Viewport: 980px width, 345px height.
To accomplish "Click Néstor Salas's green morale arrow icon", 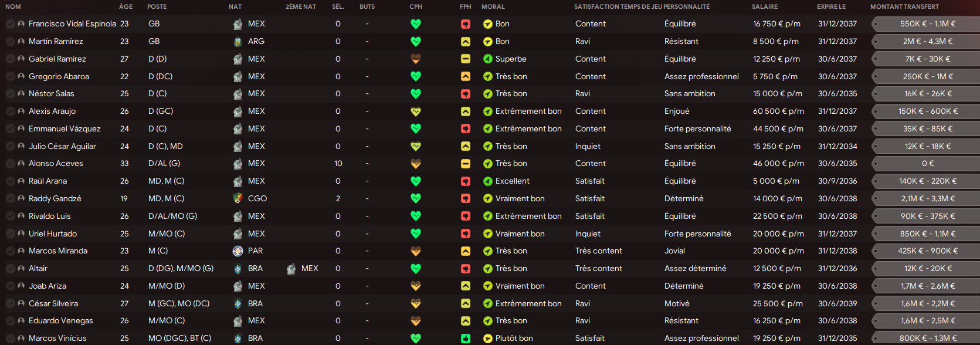I will 487,94.
